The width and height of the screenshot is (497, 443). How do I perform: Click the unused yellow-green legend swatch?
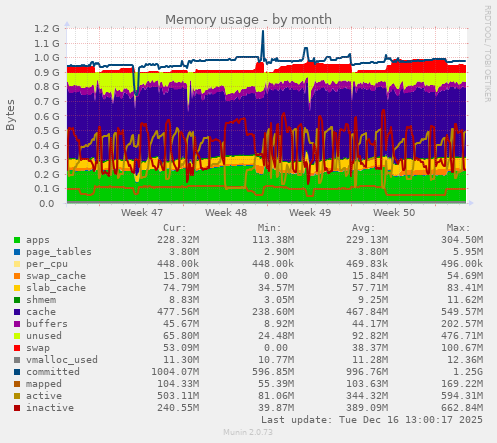17,336
